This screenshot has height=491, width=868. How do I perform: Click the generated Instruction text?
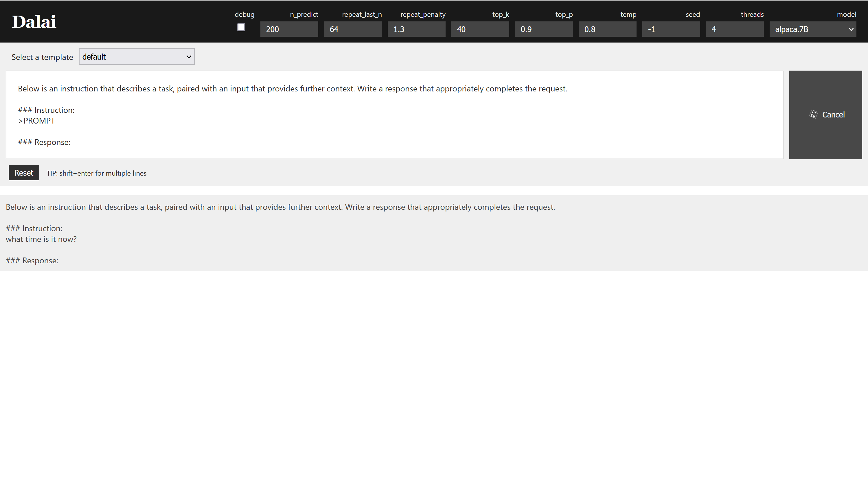(x=34, y=228)
